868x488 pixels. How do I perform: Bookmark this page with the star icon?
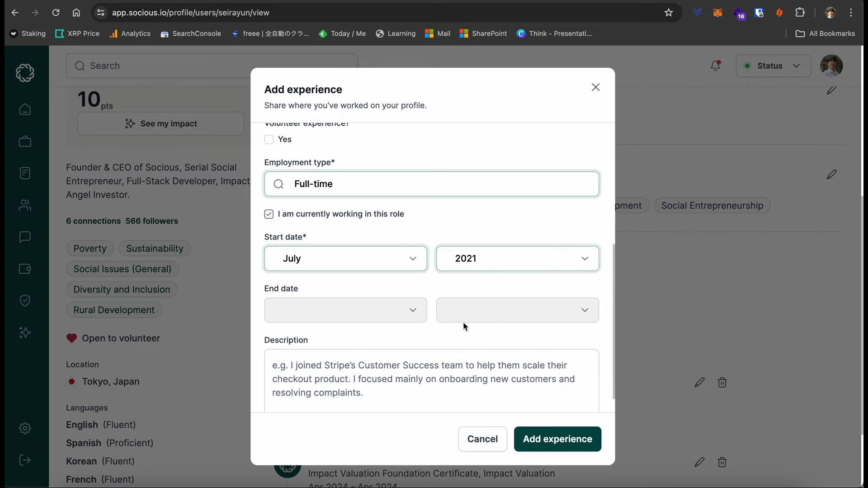tap(669, 13)
